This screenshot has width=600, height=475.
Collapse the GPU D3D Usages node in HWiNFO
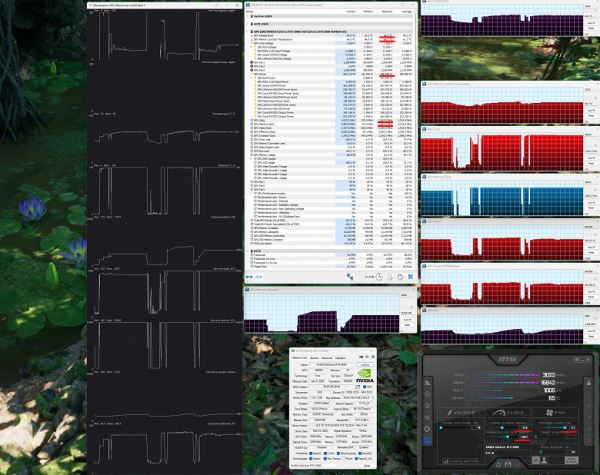coord(253,158)
